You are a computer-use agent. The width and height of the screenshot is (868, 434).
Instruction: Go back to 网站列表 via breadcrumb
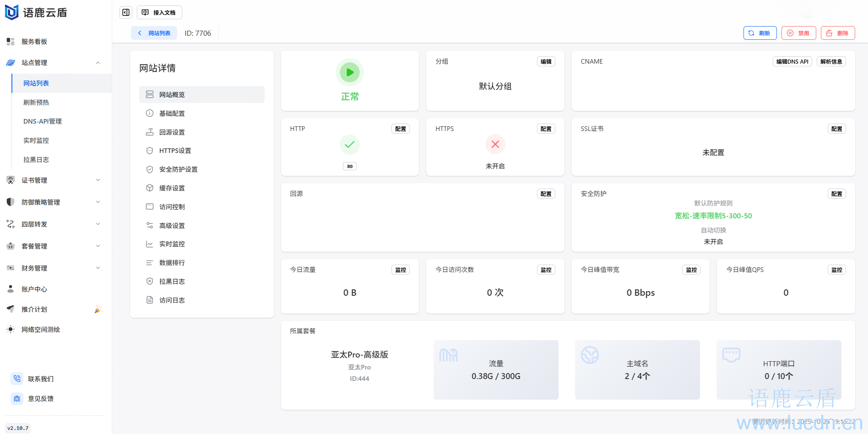(154, 33)
